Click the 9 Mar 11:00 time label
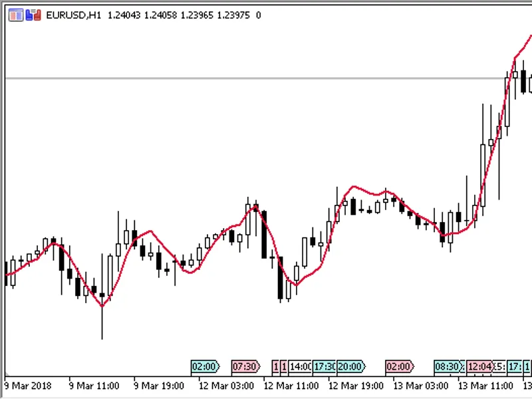This screenshot has width=532, height=399. [x=94, y=386]
